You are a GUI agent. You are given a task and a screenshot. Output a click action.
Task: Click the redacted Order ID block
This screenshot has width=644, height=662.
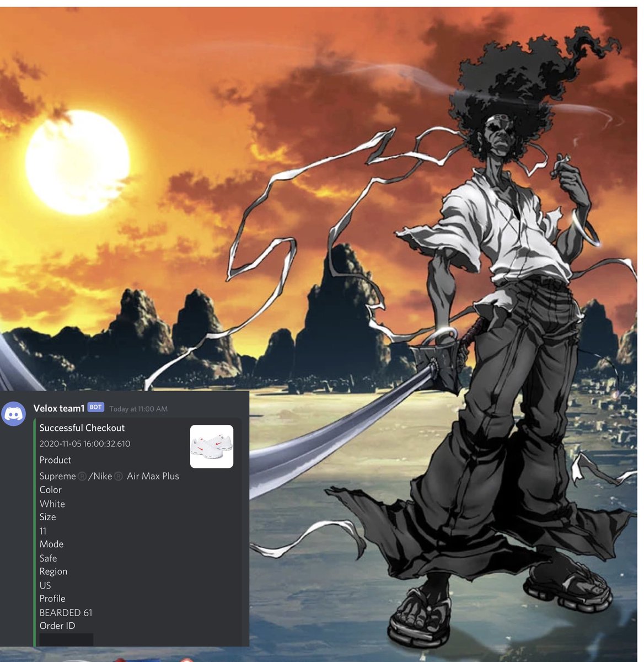(66, 640)
